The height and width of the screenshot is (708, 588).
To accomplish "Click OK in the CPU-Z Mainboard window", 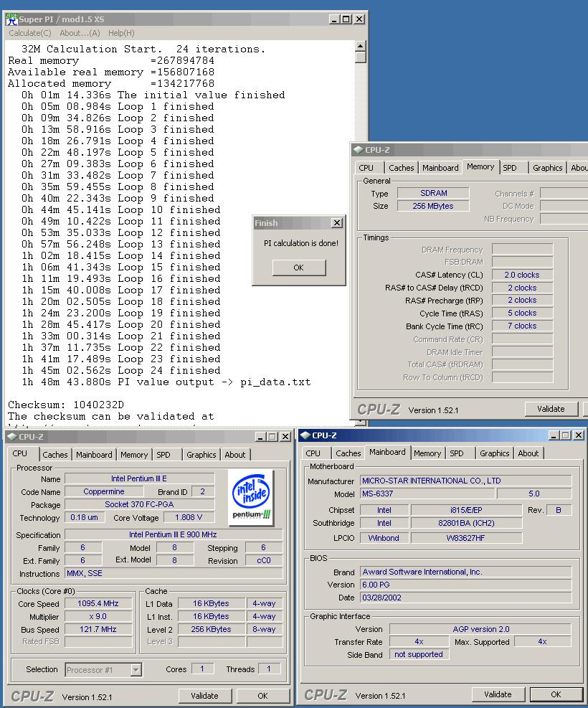I will click(556, 694).
